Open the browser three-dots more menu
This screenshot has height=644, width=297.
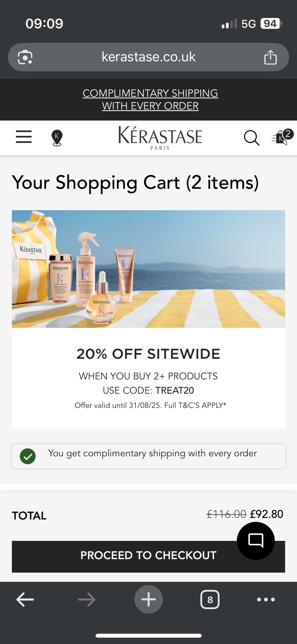point(266,599)
